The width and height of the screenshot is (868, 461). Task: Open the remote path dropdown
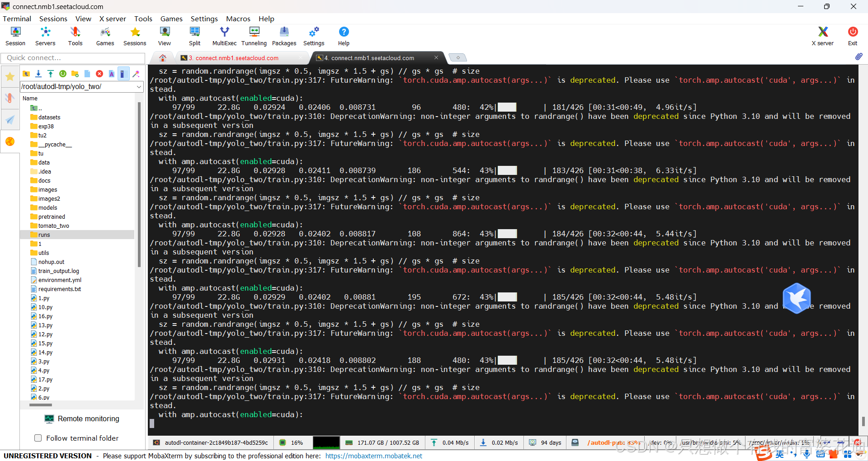click(x=138, y=87)
